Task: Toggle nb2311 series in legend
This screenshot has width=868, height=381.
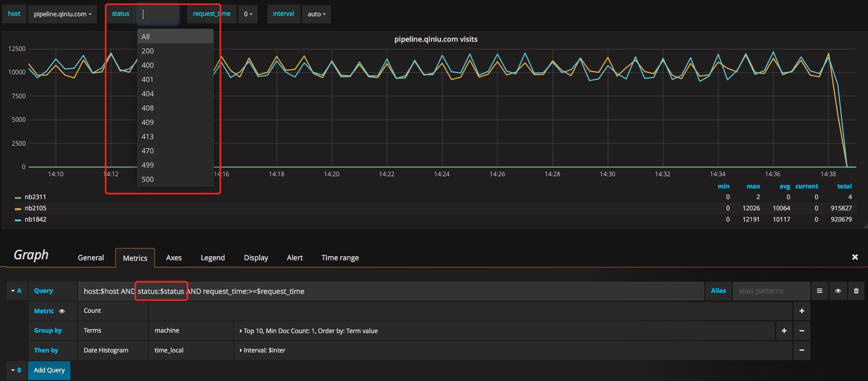Action: [35, 197]
